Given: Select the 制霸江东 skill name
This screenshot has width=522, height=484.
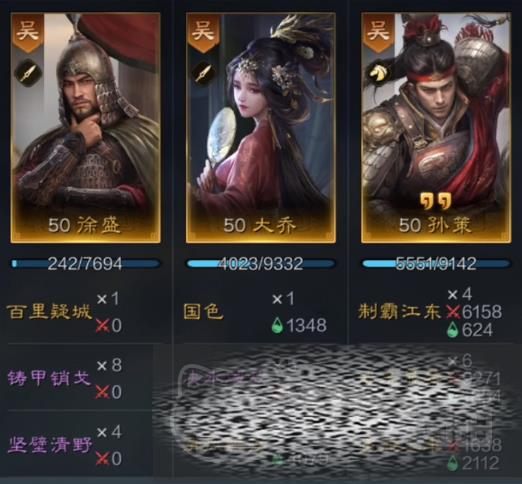Looking at the screenshot, I should (399, 312).
